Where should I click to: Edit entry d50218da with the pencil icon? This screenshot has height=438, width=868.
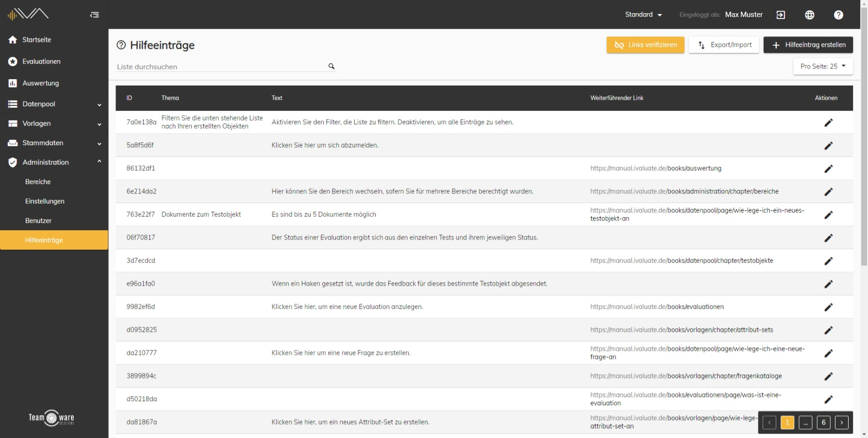coord(829,399)
